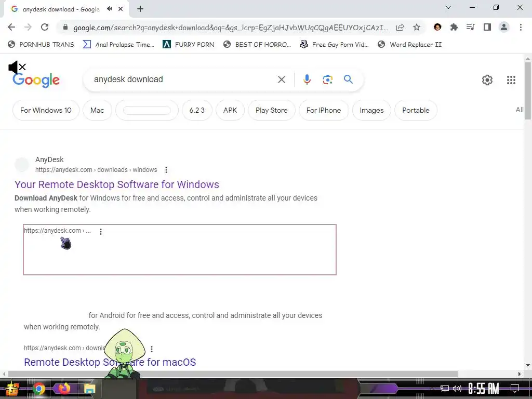Open a new tab with the plus button
Viewport: 532px width, 399px height.
coord(140,9)
